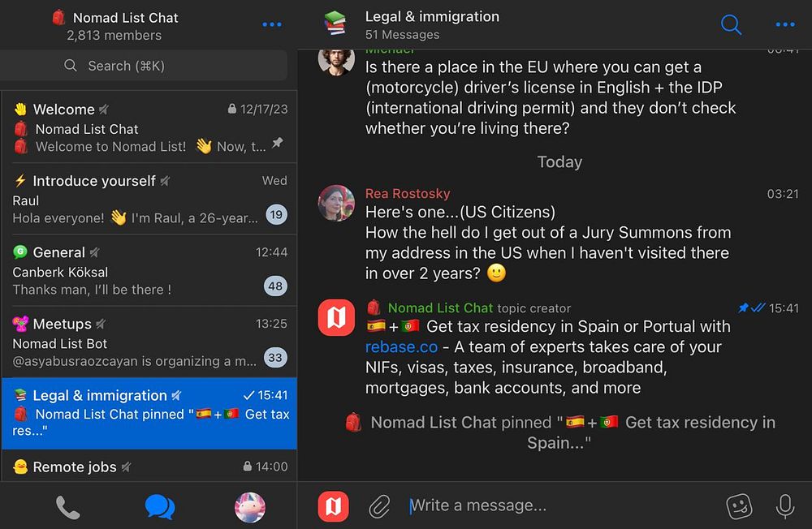The image size is (812, 529).
Task: Click Rea Rostosky's sender name
Action: 408,194
